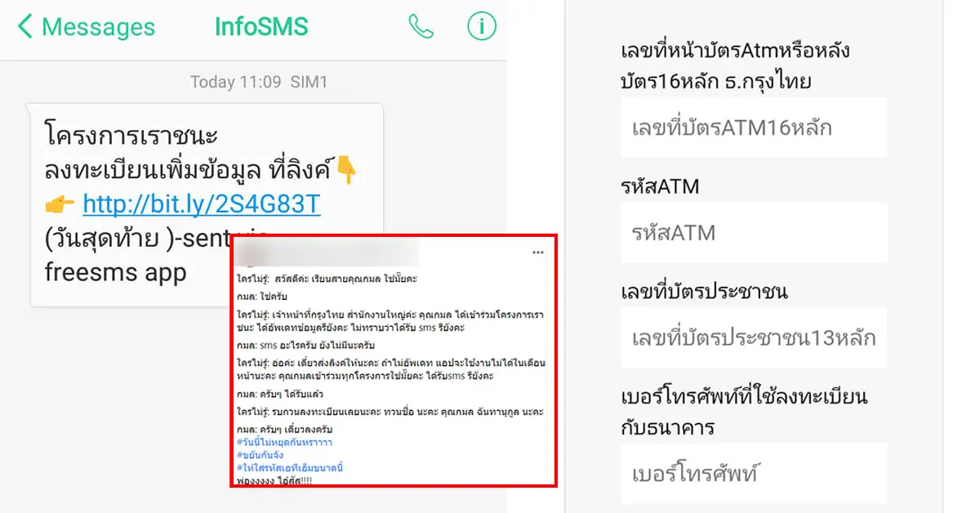This screenshot has height=513, width=980.
Task: Open the embedded chat transcript screenshot
Action: tap(394, 361)
